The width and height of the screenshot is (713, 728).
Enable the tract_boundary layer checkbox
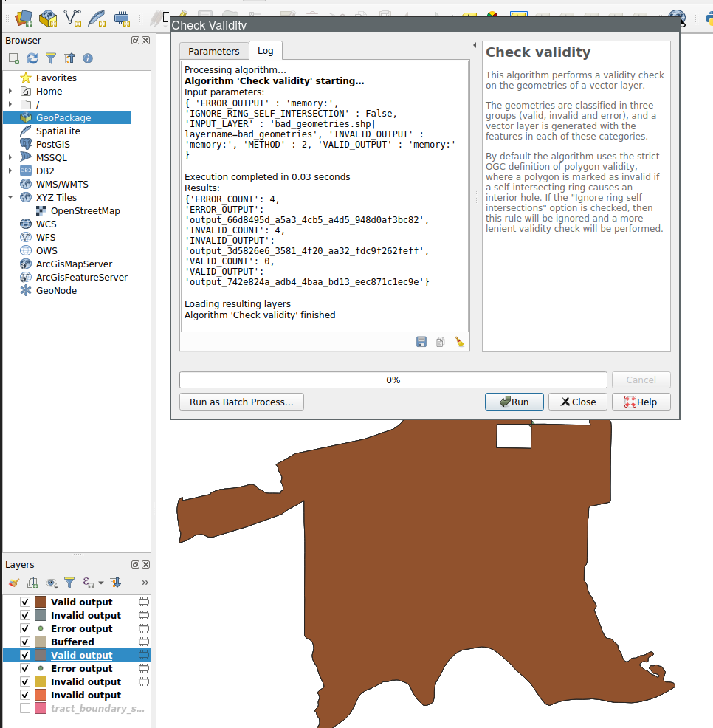click(x=25, y=708)
